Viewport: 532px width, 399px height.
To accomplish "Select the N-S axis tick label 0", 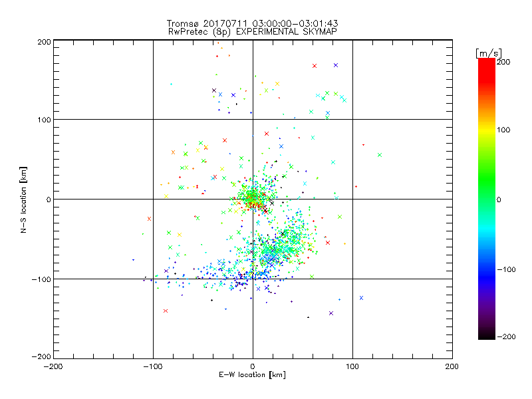I will point(49,199).
